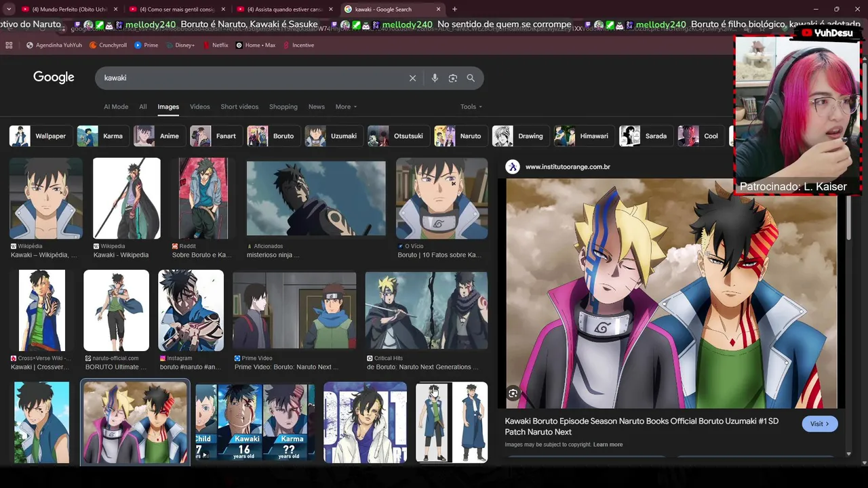The height and width of the screenshot is (488, 868).
Task: Expand the More search filters menu
Action: [x=346, y=107]
